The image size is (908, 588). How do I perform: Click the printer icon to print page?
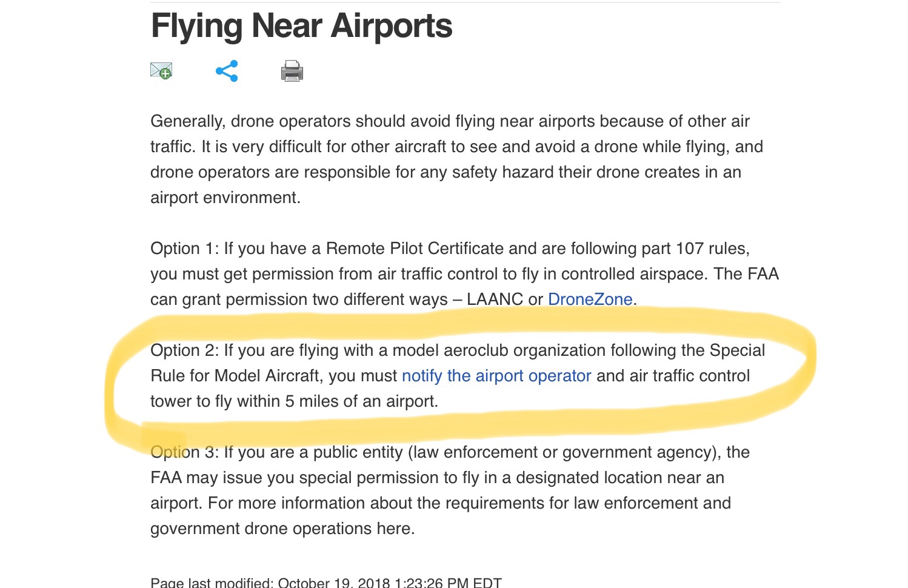coord(292,71)
